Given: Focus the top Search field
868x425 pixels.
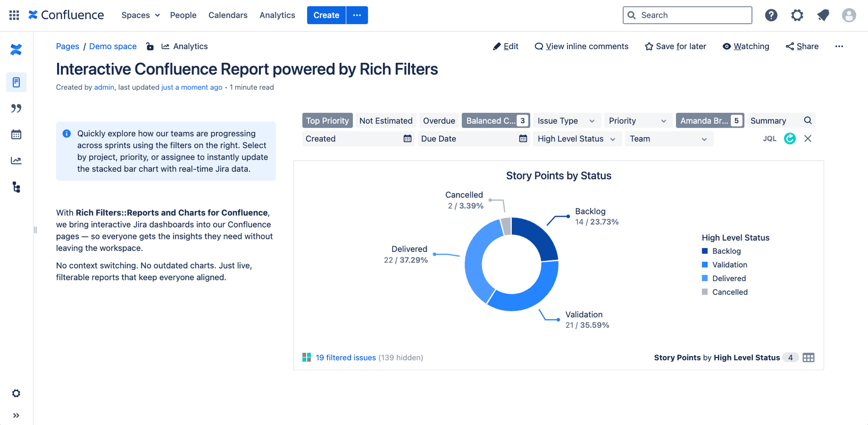Looking at the screenshot, I should pyautogui.click(x=688, y=15).
